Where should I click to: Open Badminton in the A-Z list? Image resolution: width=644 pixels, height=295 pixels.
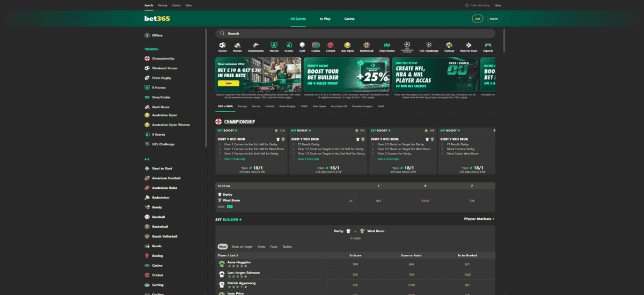point(157,197)
